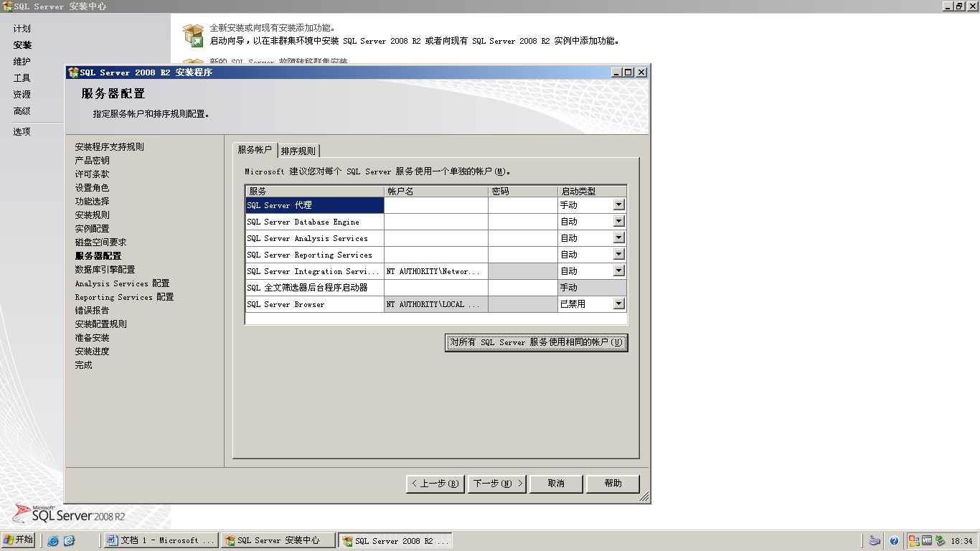This screenshot has width=980, height=551.
Task: Open 资源 in the install center sidebar
Action: coord(22,95)
